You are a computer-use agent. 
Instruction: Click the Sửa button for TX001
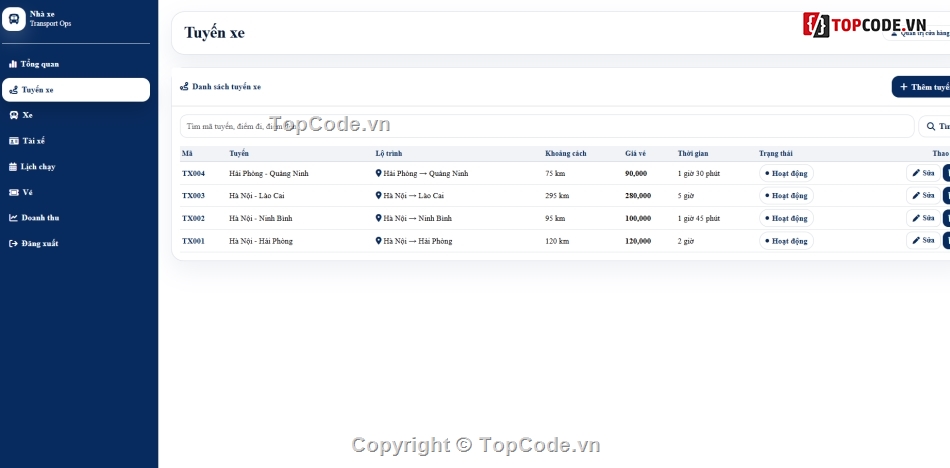click(x=923, y=240)
